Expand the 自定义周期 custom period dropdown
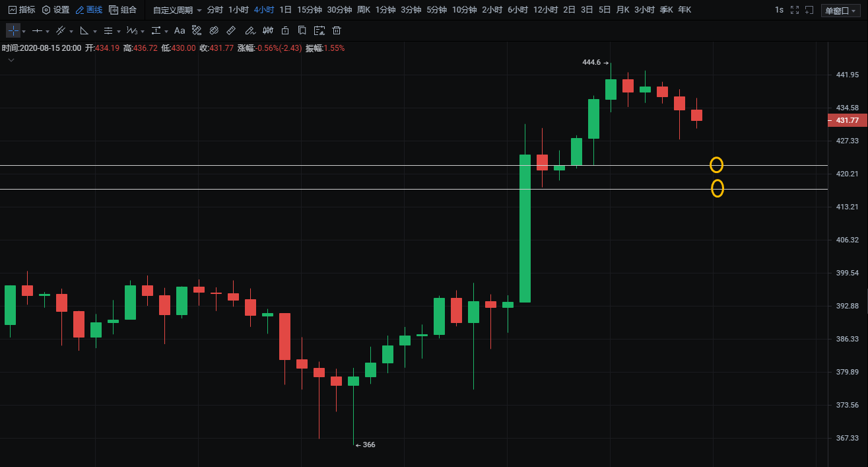 [x=177, y=11]
